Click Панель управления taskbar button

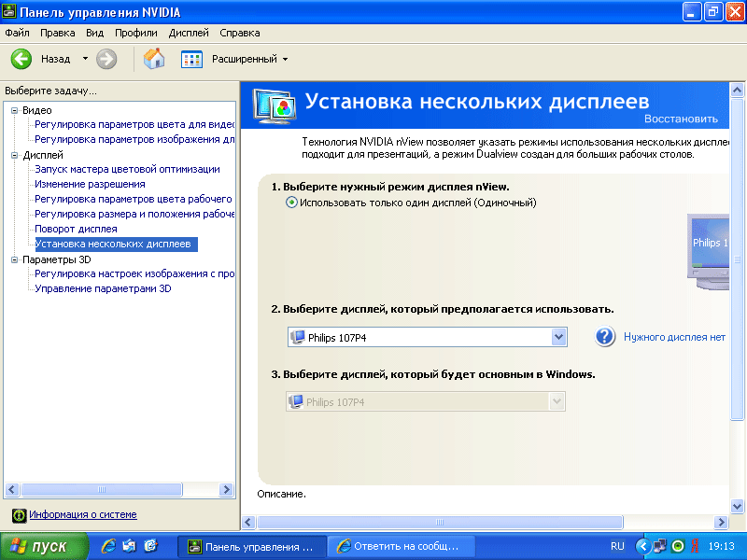pyautogui.click(x=252, y=546)
